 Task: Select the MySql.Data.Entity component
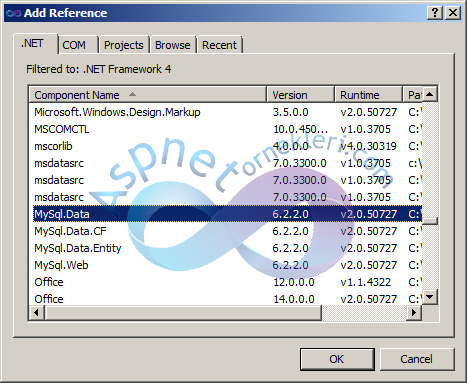pos(225,248)
